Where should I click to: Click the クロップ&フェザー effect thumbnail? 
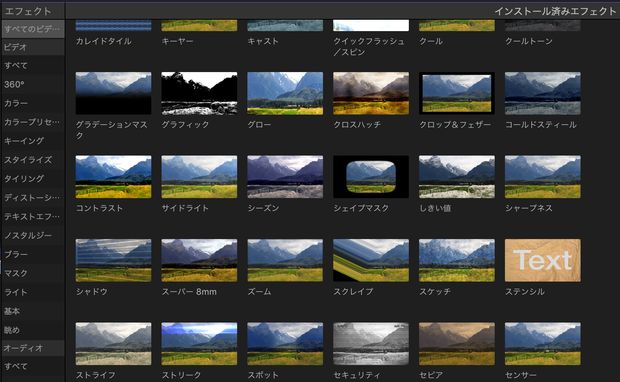tap(457, 93)
